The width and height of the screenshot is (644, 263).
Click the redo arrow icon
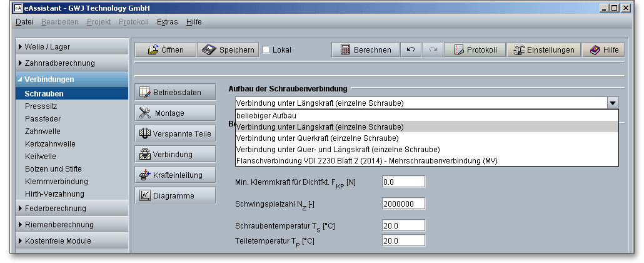[x=433, y=50]
